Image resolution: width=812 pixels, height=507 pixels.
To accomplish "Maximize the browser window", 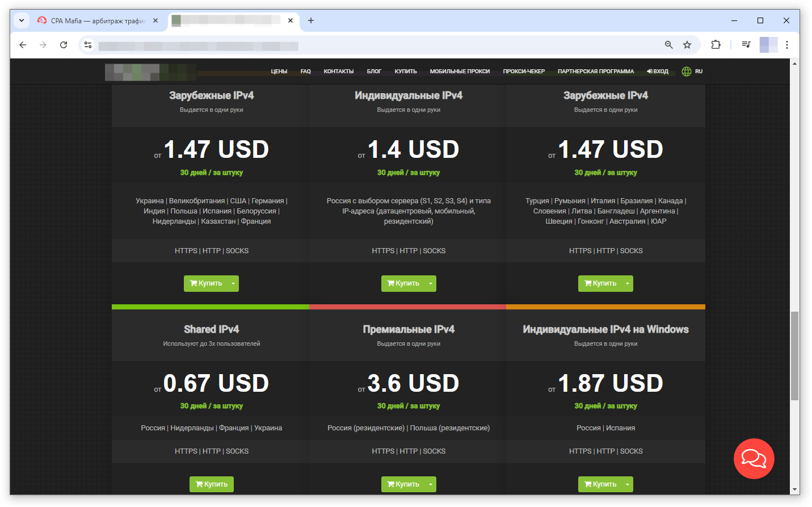I will (x=760, y=20).
